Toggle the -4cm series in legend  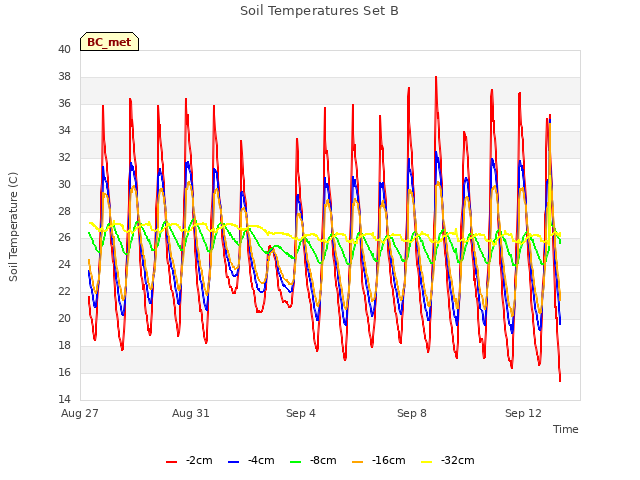pyautogui.click(x=251, y=461)
